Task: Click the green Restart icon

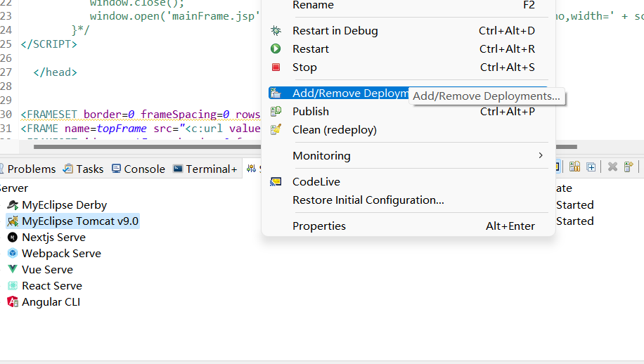Action: click(277, 49)
